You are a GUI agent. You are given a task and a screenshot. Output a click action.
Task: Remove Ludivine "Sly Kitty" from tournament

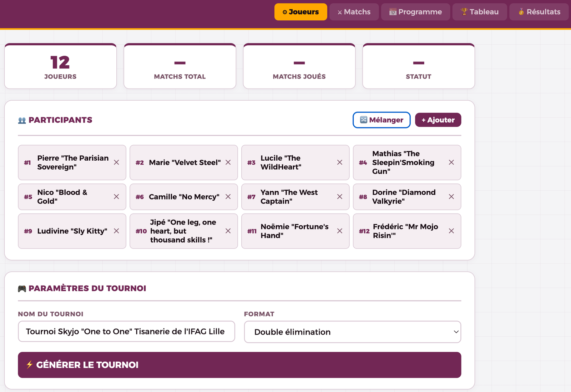pos(116,231)
